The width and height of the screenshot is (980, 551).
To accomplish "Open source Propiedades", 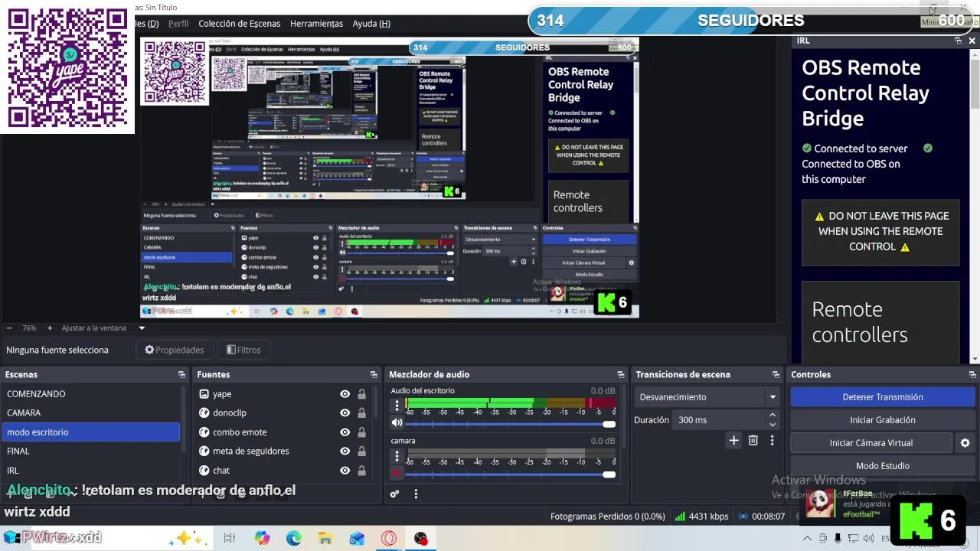I will (175, 350).
